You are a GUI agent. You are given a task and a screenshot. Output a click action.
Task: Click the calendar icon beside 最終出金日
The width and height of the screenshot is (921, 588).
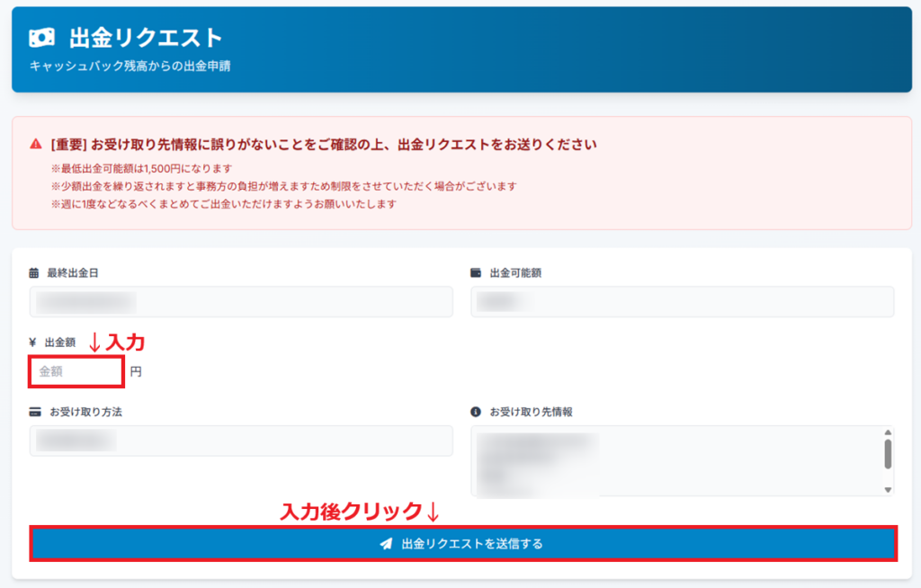[x=34, y=272]
